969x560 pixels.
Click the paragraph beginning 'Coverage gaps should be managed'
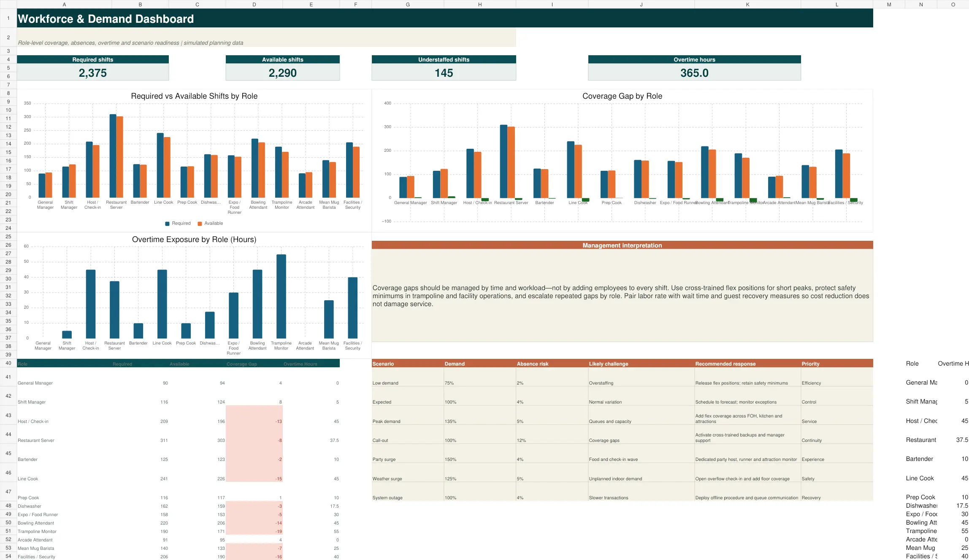pyautogui.click(x=622, y=296)
